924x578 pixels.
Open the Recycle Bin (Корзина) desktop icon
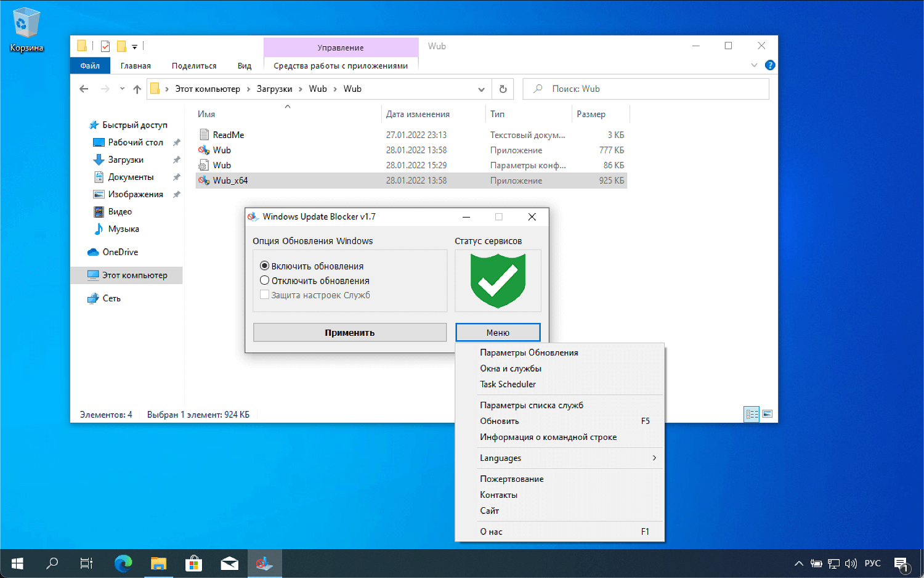26,29
